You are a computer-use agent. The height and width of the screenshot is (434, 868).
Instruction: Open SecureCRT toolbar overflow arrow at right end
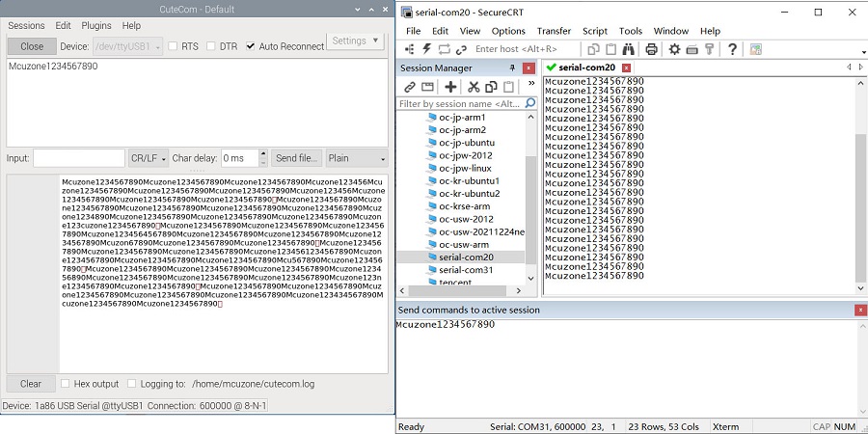coord(864,52)
